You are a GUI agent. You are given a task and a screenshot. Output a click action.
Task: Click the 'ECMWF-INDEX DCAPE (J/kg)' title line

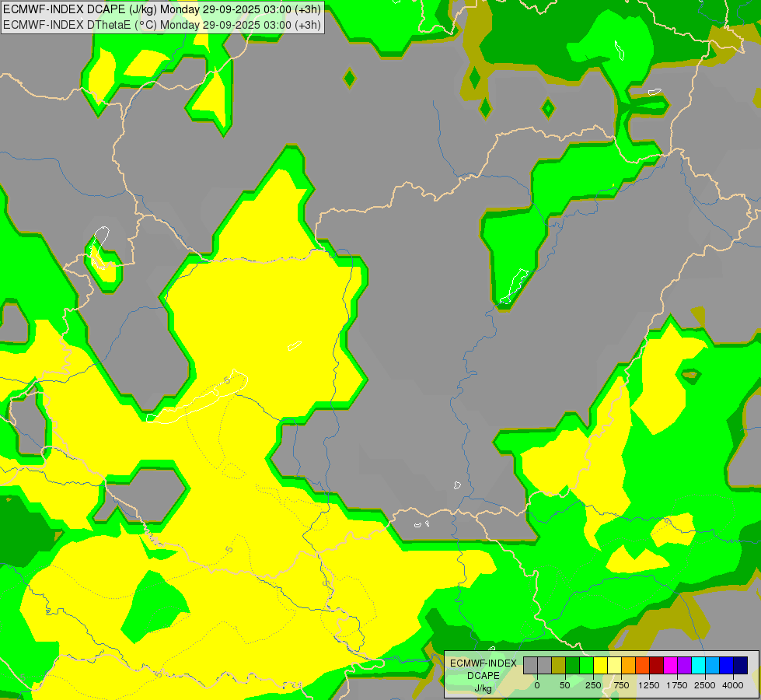click(x=162, y=9)
